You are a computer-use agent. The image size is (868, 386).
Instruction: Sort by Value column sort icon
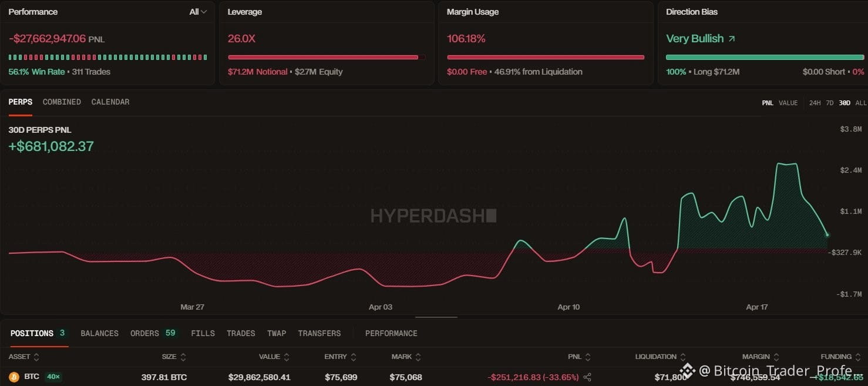(287, 357)
